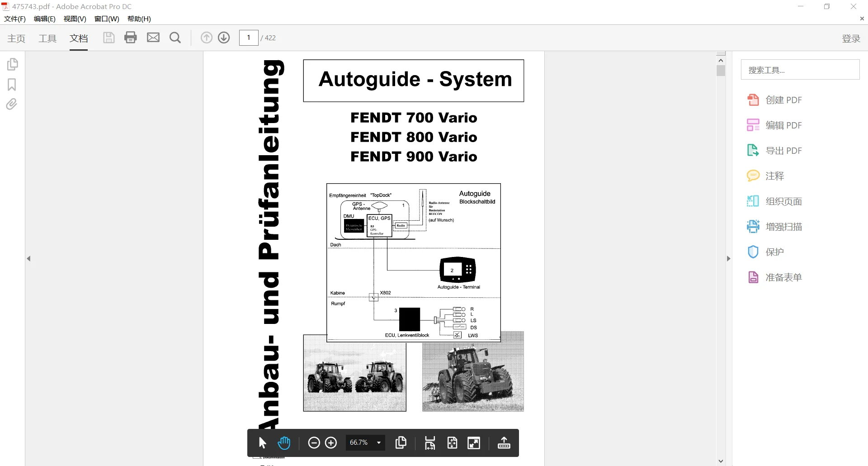Go to the next page
Screen dimensions: 868x466
pos(224,38)
